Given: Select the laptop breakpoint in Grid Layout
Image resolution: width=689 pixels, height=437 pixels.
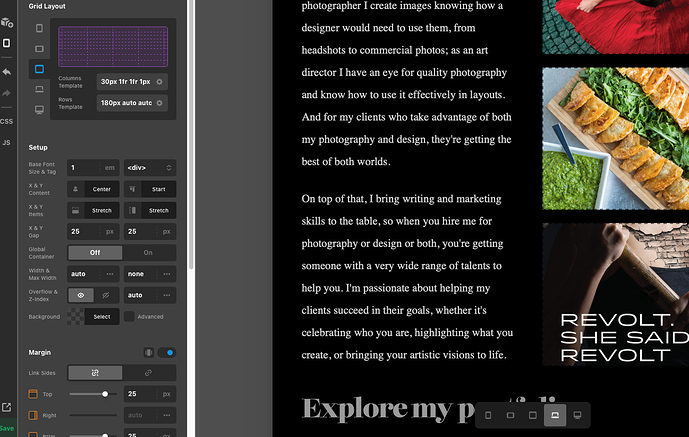Looking at the screenshot, I should tap(39, 89).
